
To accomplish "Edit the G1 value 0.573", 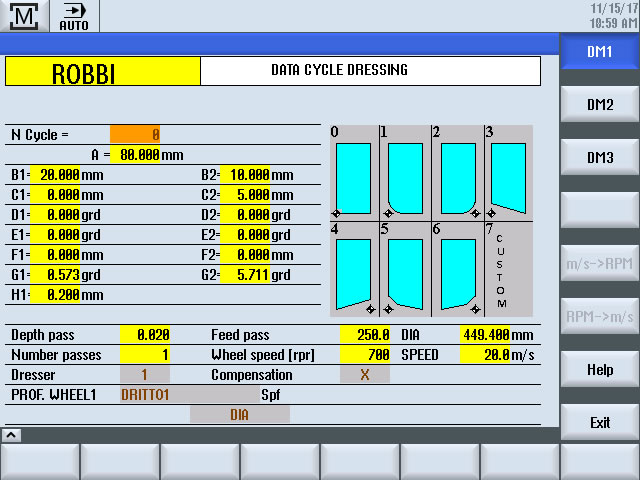I will point(55,275).
